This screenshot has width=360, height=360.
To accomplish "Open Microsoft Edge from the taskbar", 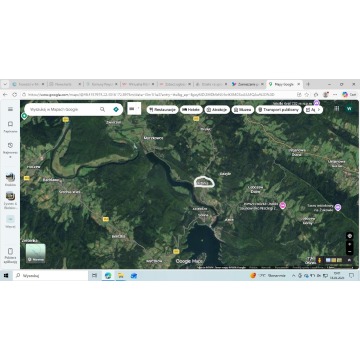I will pos(108,276).
